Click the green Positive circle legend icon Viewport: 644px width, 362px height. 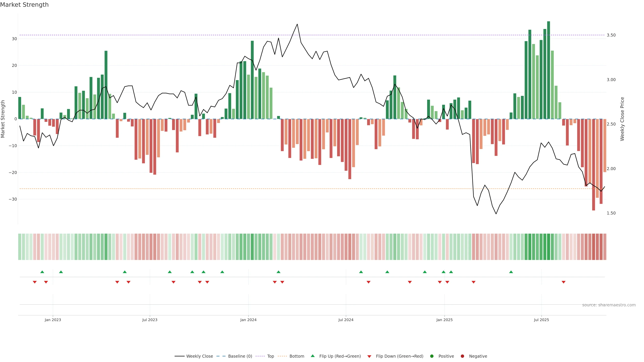pyautogui.click(x=432, y=356)
